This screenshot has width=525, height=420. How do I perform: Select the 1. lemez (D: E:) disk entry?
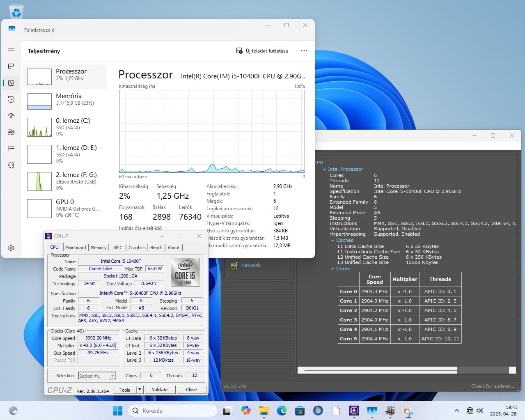tap(65, 154)
